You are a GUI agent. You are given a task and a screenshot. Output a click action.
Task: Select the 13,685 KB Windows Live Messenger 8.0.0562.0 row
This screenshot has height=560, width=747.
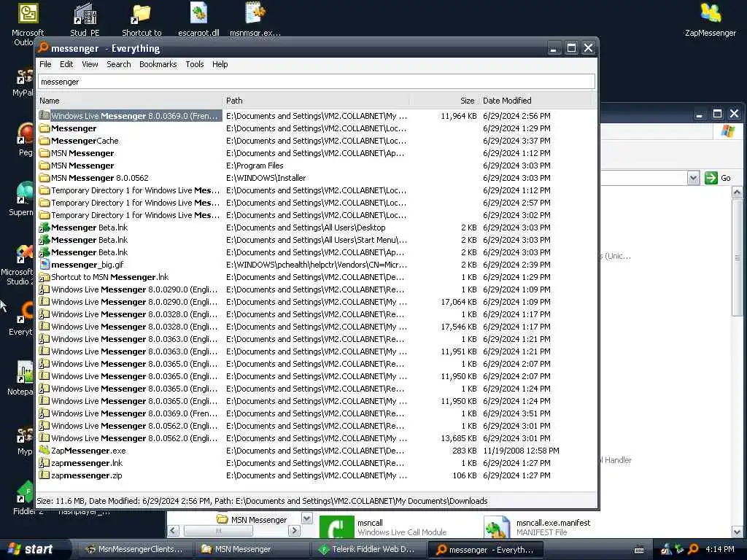coord(317,438)
